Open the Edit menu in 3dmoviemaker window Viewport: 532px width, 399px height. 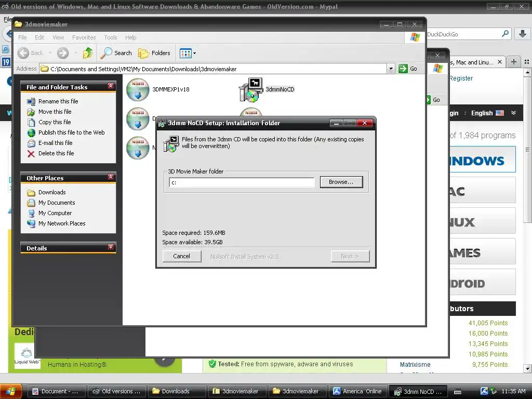click(39, 37)
